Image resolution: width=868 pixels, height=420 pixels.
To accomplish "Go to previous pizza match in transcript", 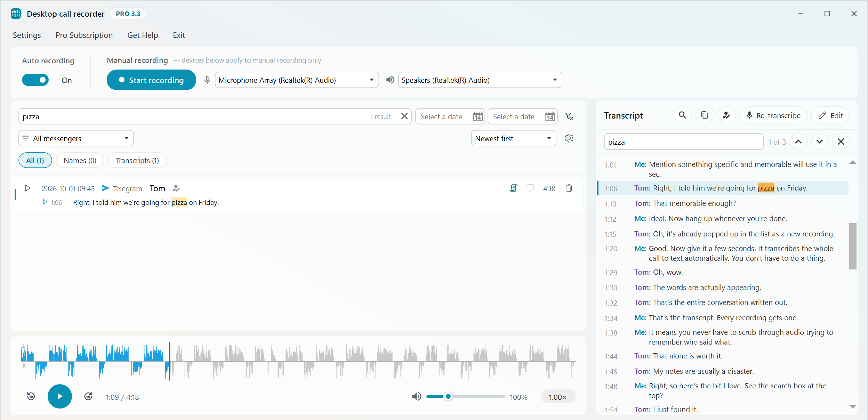I will coord(798,142).
